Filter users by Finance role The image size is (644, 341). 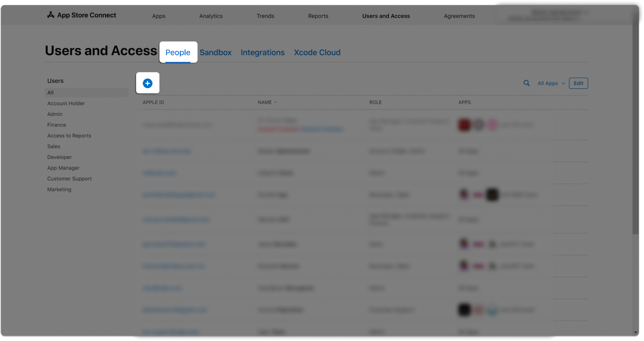pyautogui.click(x=57, y=125)
